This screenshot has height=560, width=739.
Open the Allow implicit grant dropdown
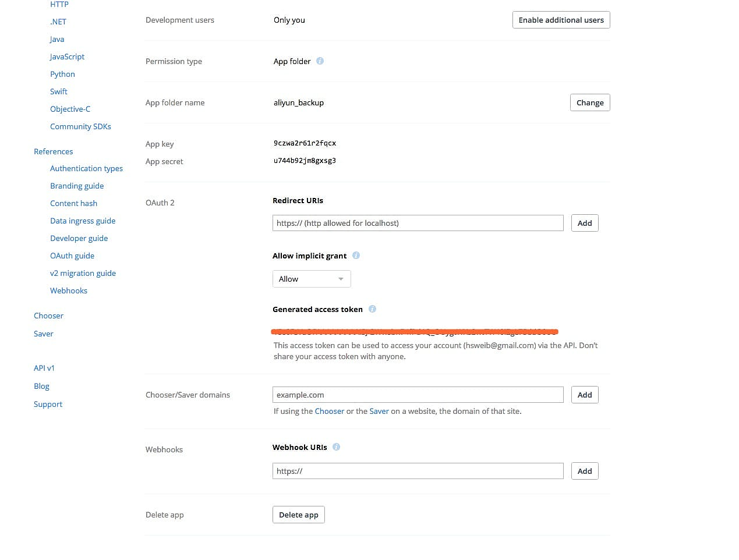tap(312, 279)
